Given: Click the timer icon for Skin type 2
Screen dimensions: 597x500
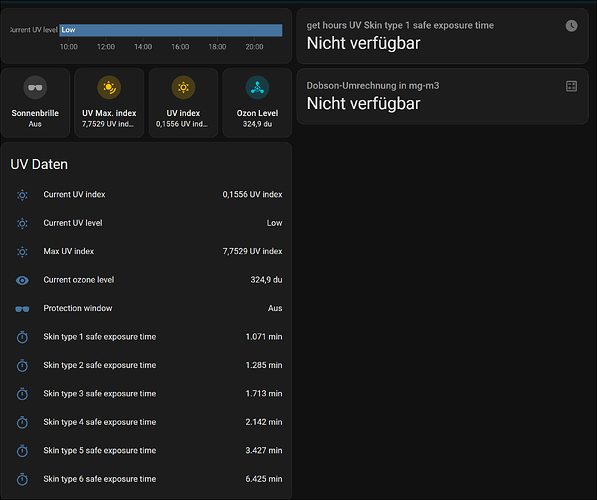Looking at the screenshot, I should (x=22, y=366).
